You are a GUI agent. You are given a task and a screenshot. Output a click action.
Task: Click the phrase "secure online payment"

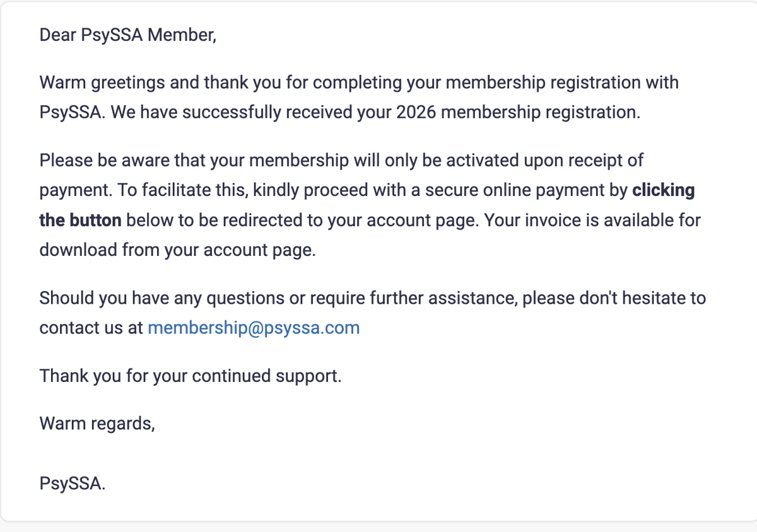[510, 190]
